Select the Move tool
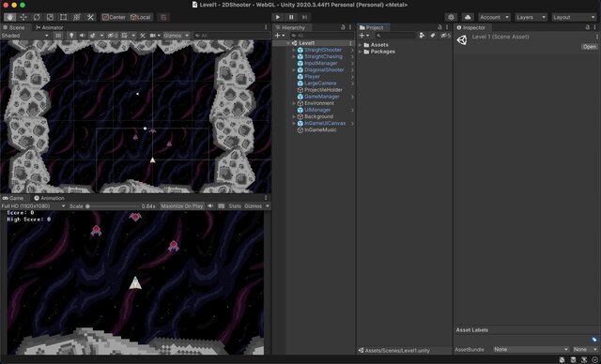This screenshot has height=364, width=601. pyautogui.click(x=23, y=17)
